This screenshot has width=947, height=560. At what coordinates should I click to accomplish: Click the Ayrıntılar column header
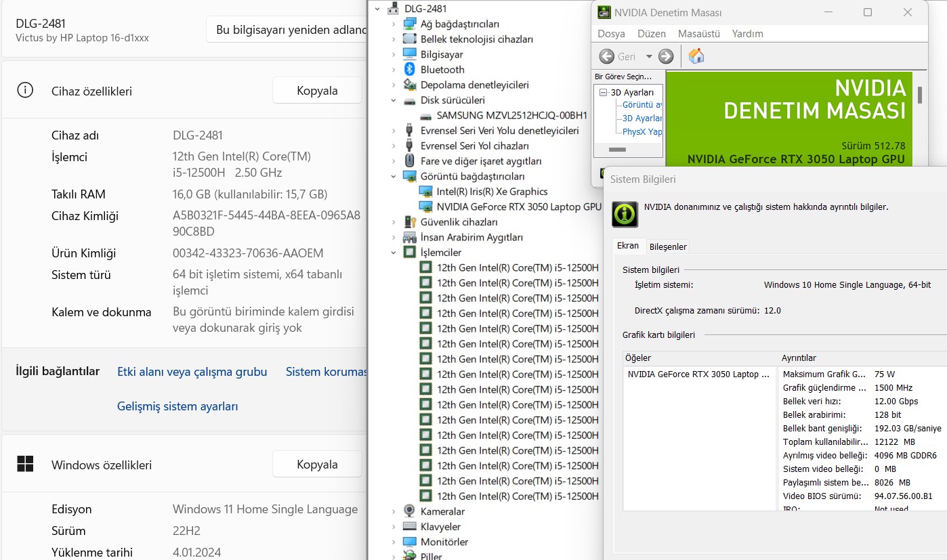click(862, 358)
